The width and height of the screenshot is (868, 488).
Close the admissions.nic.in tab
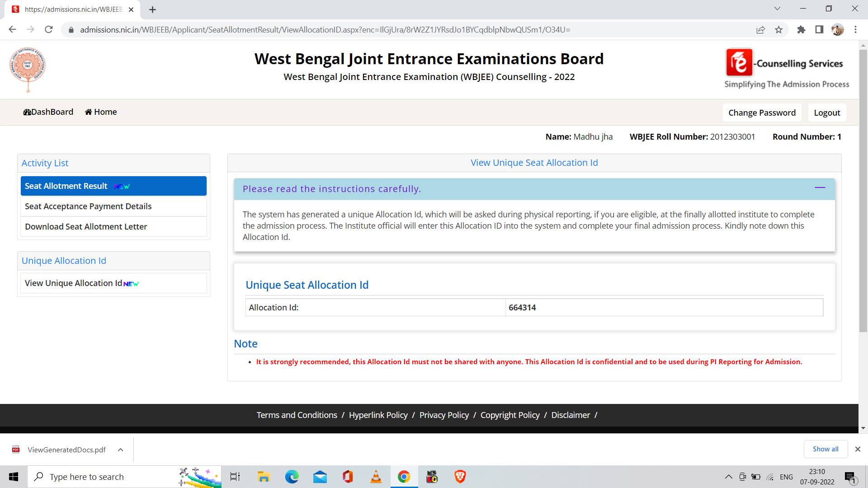click(131, 9)
